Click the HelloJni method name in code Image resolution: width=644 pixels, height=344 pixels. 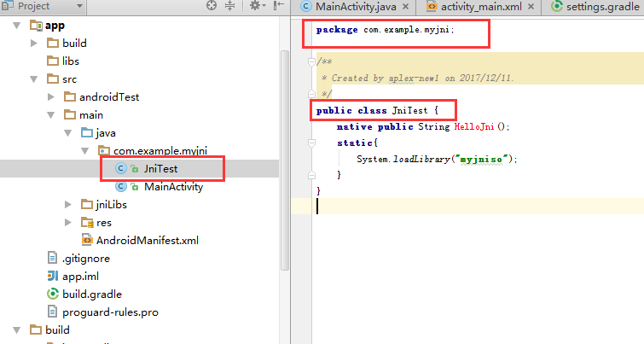click(x=474, y=126)
